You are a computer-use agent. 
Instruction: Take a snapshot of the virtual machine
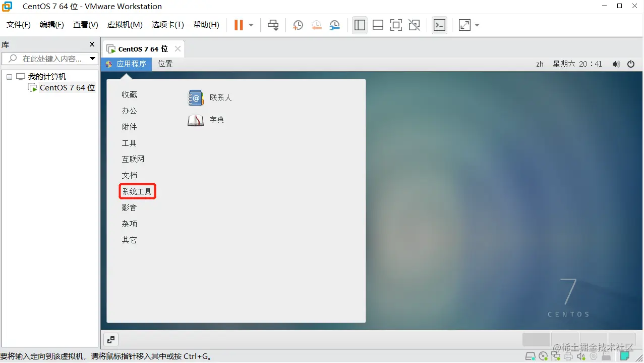(298, 25)
